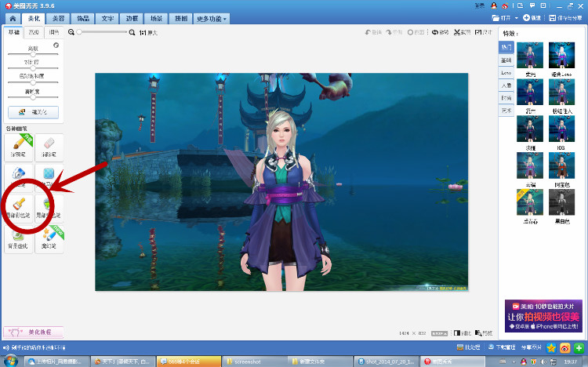Select the 高级 adjustment tab
Image resolution: width=588 pixels, height=367 pixels.
tap(34, 32)
